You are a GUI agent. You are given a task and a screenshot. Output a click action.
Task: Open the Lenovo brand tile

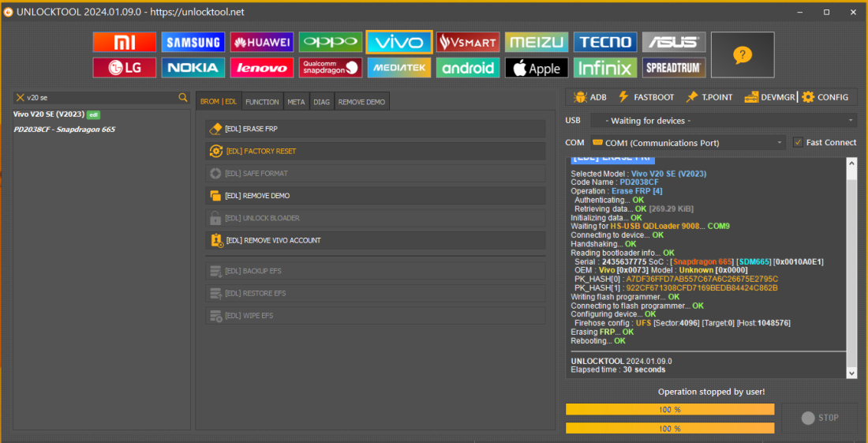coord(262,68)
